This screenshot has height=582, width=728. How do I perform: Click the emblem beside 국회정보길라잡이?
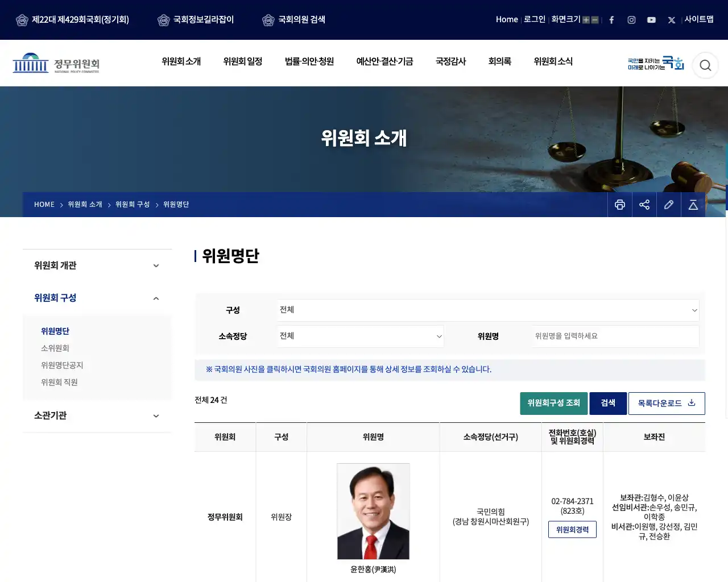(164, 20)
